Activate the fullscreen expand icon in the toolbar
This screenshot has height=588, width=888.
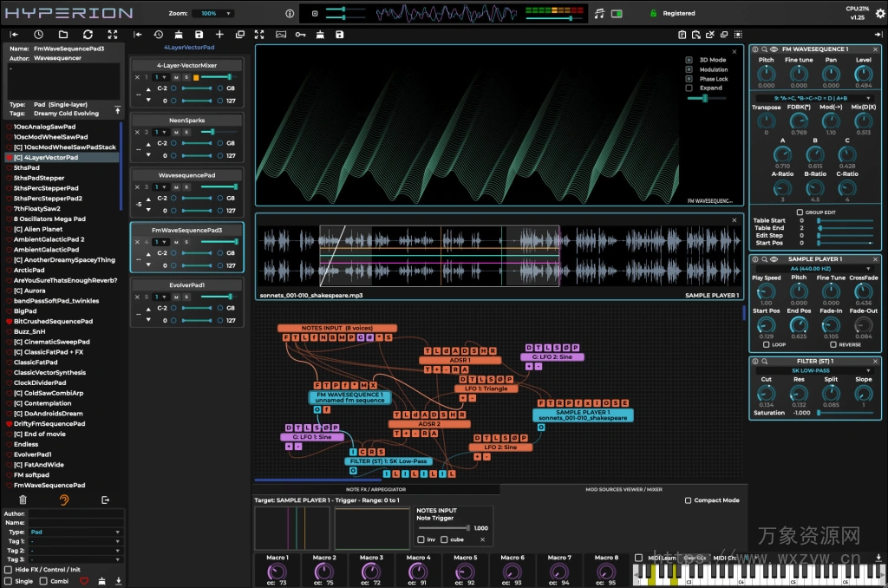tap(259, 35)
